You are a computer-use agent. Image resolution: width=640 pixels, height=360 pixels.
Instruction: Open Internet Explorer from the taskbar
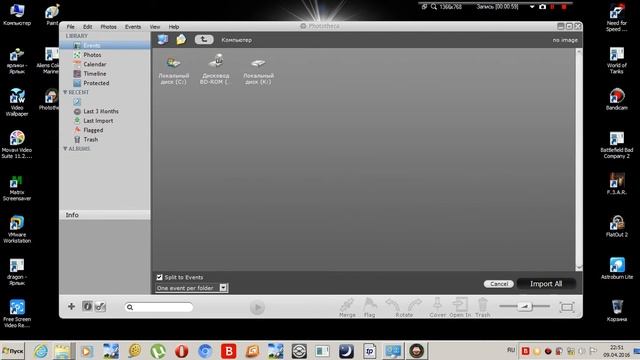click(41, 351)
